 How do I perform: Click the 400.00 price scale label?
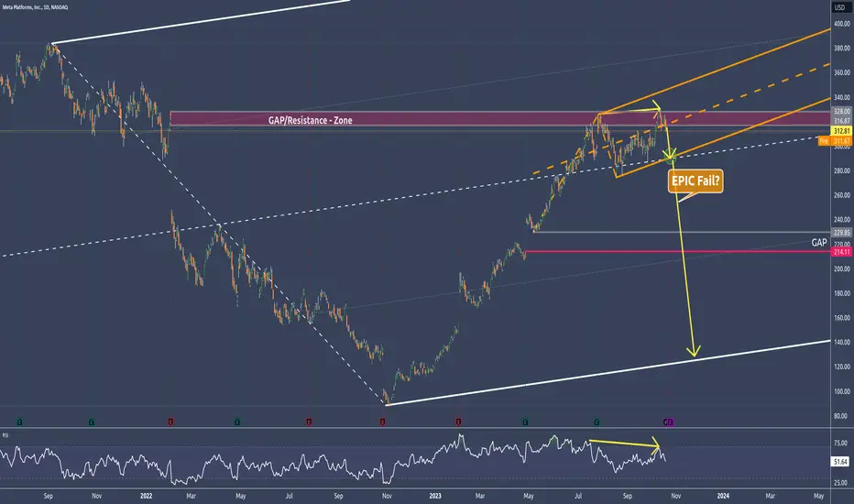pyautogui.click(x=842, y=24)
